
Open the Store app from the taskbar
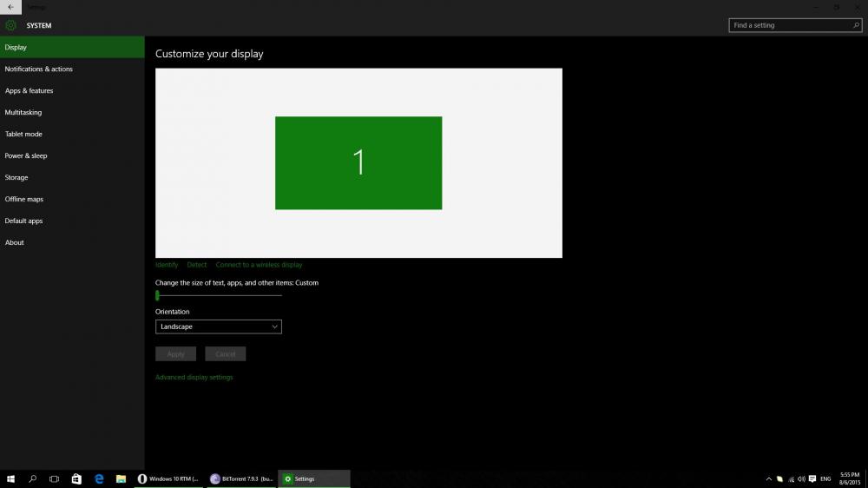(76, 478)
